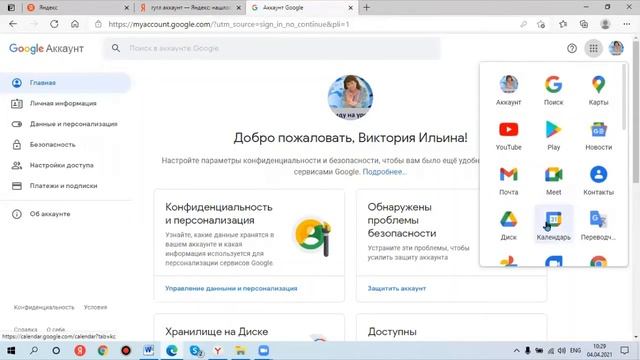Open Почта (Gmail) app

coord(509,180)
